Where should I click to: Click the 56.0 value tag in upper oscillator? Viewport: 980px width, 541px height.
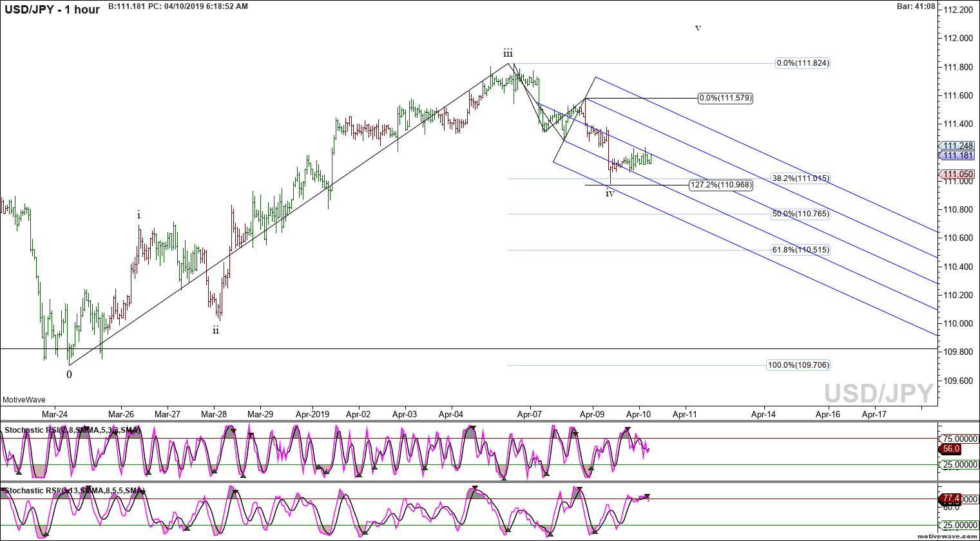pos(952,449)
